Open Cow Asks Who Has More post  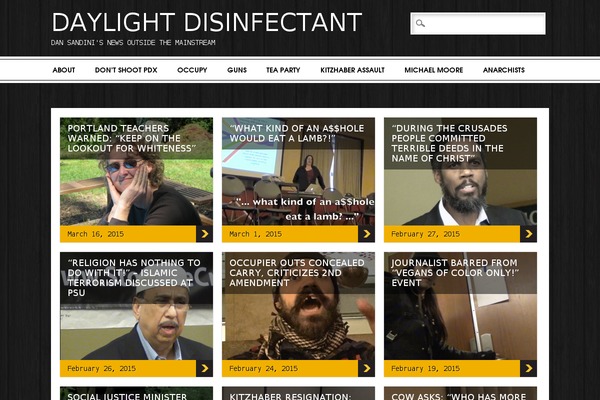(x=460, y=393)
